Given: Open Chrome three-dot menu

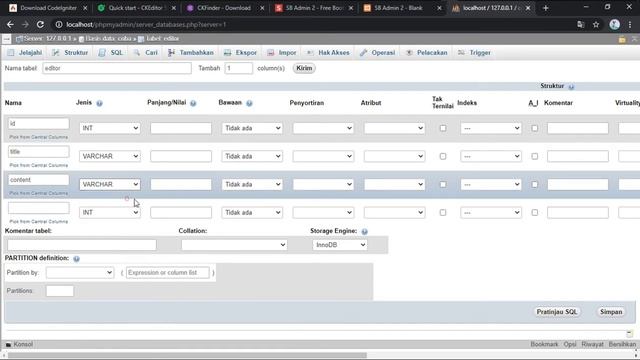Looking at the screenshot, I should (630, 24).
